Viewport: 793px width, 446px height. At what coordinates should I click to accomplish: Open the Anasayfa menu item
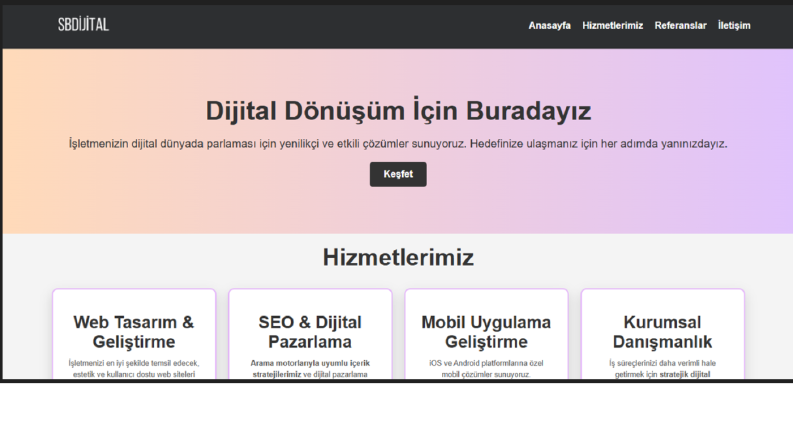click(549, 25)
